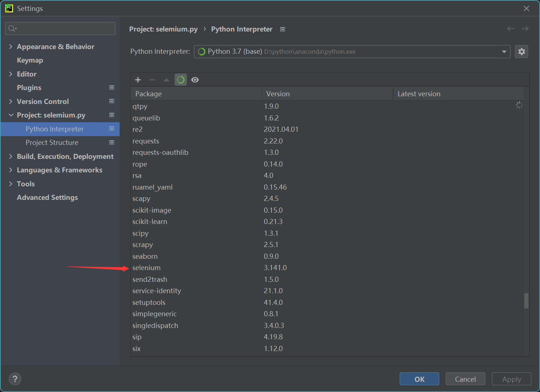Select the requests-oauthlib package row

327,152
